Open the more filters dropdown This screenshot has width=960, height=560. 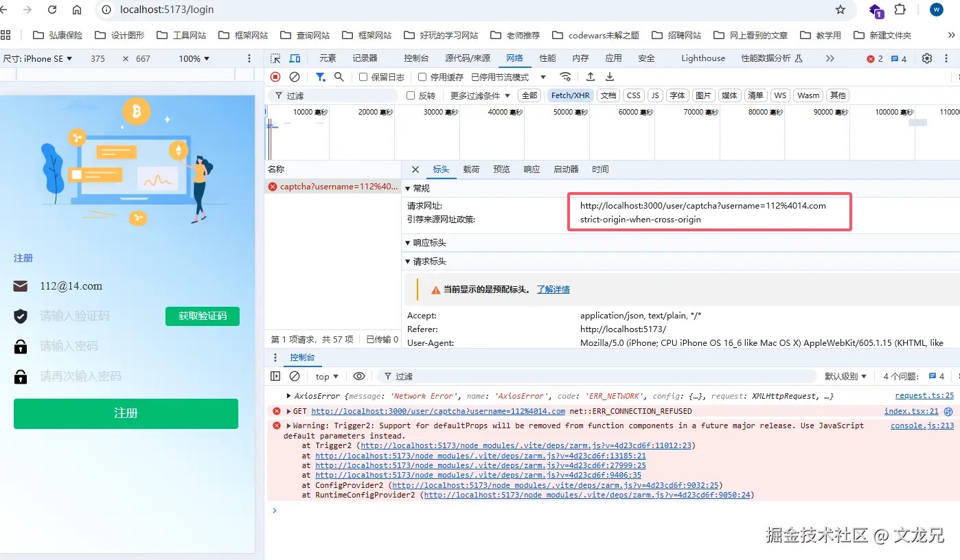481,95
